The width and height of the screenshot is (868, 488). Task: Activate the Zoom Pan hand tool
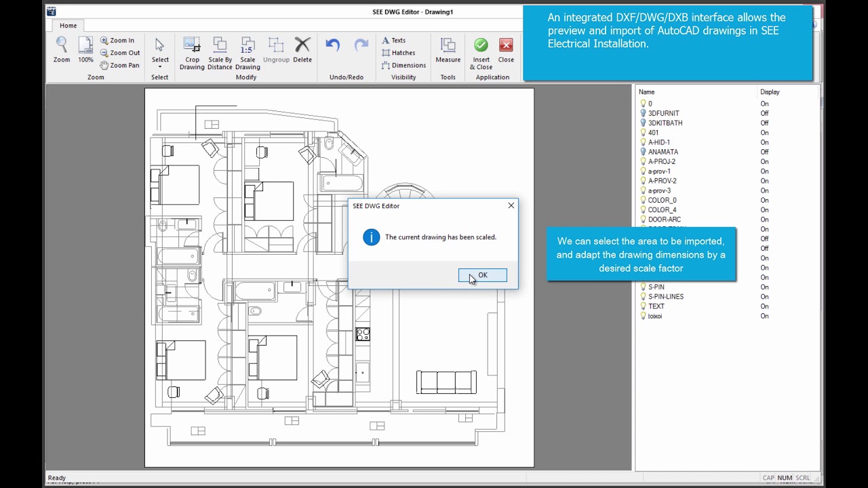click(x=120, y=65)
